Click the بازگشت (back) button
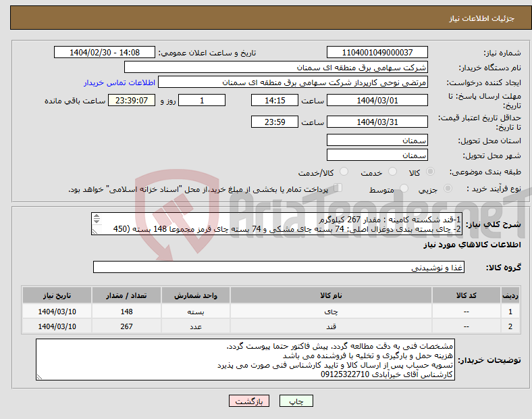The height and width of the screenshot is (419, 532). click(249, 401)
